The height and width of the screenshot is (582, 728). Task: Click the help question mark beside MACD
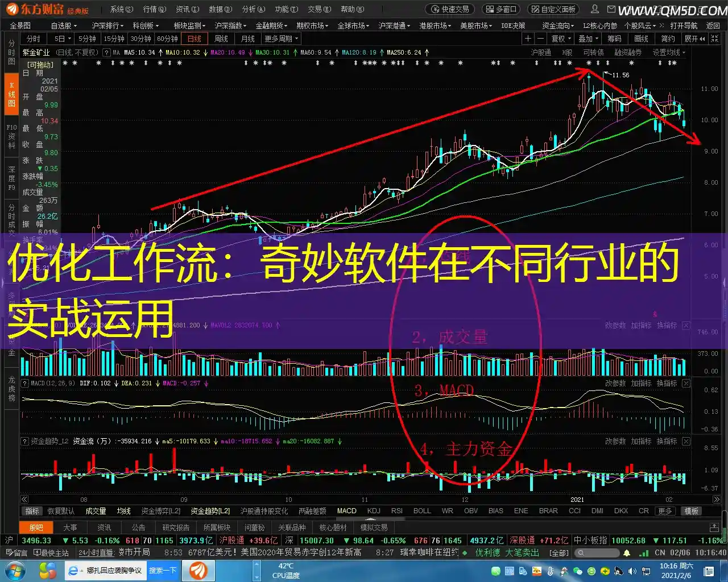tap(25, 384)
